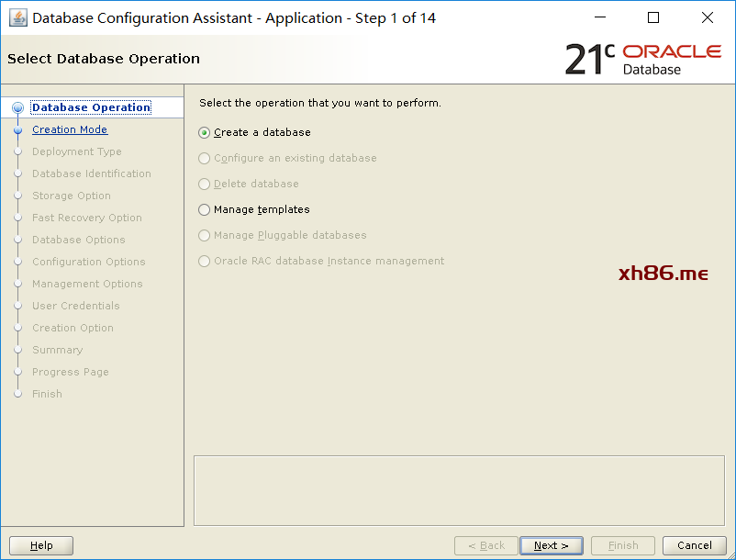736x560 pixels.
Task: Select Manage Pluggable databases option
Action: coord(204,235)
